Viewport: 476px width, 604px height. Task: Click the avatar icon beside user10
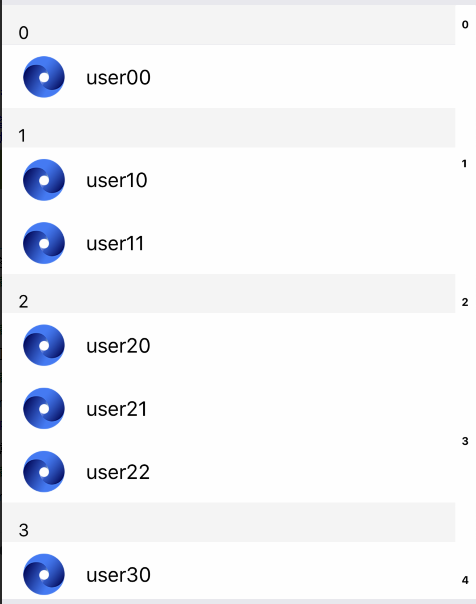coord(44,180)
